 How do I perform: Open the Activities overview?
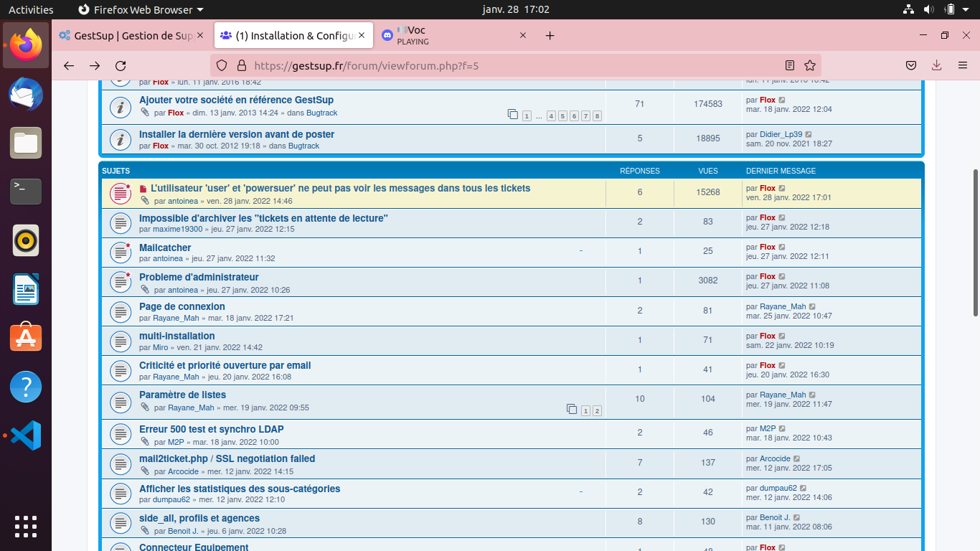click(x=31, y=9)
